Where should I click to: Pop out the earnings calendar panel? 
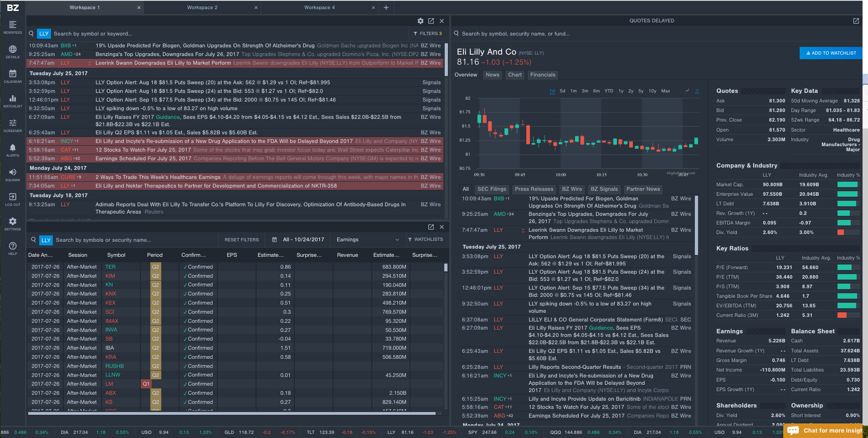pyautogui.click(x=431, y=227)
